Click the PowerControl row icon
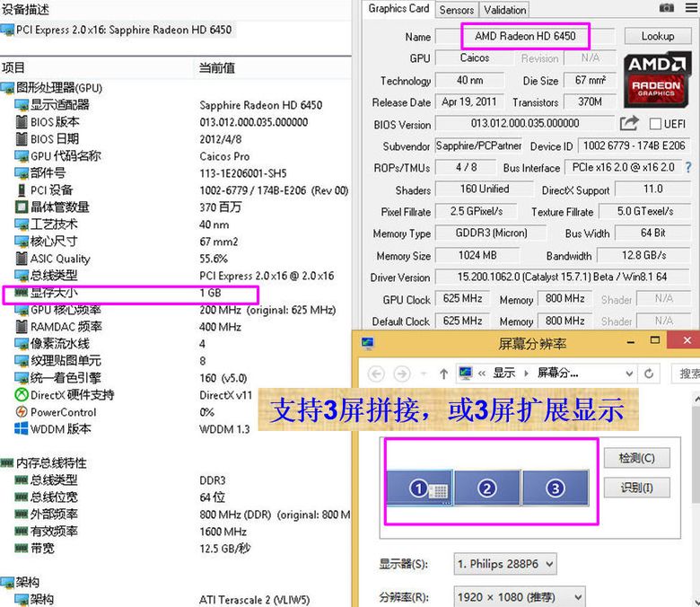The width and height of the screenshot is (700, 607). (x=22, y=412)
